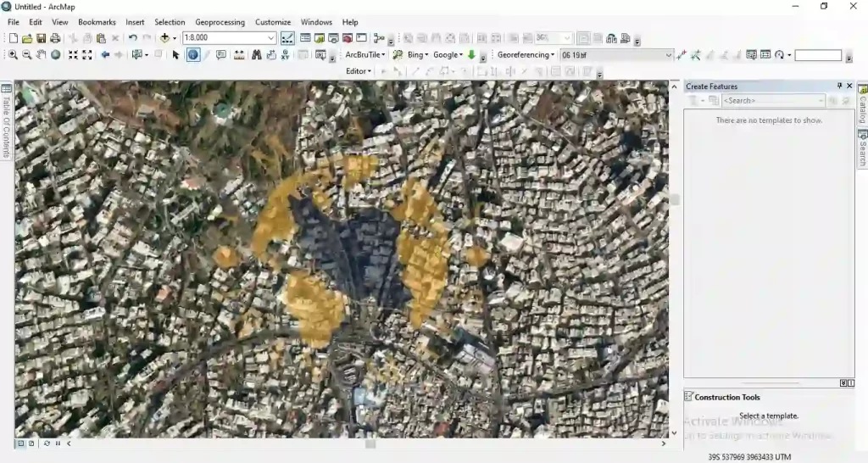Open the Customize menu
This screenshot has height=463, width=868.
(273, 22)
